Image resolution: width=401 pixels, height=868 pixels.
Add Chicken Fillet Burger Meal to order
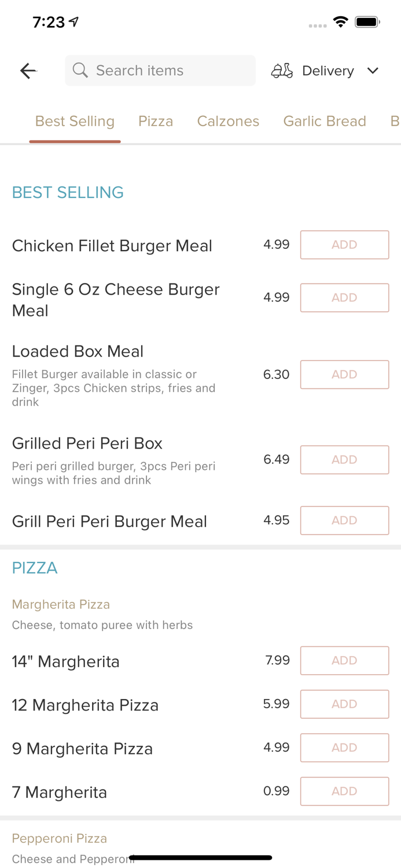pos(344,245)
